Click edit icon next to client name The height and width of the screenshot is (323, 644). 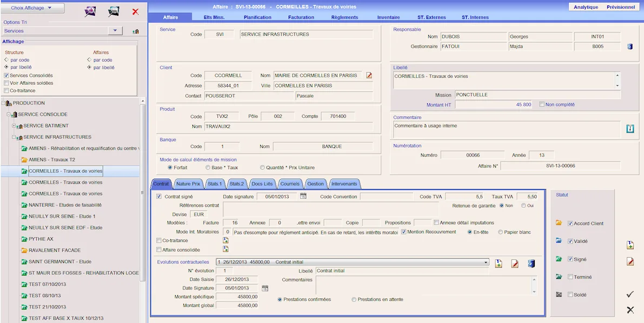pyautogui.click(x=369, y=75)
